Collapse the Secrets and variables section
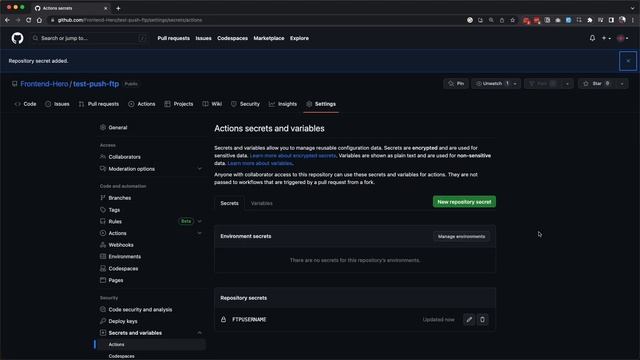The height and width of the screenshot is (360, 640). pos(200,333)
